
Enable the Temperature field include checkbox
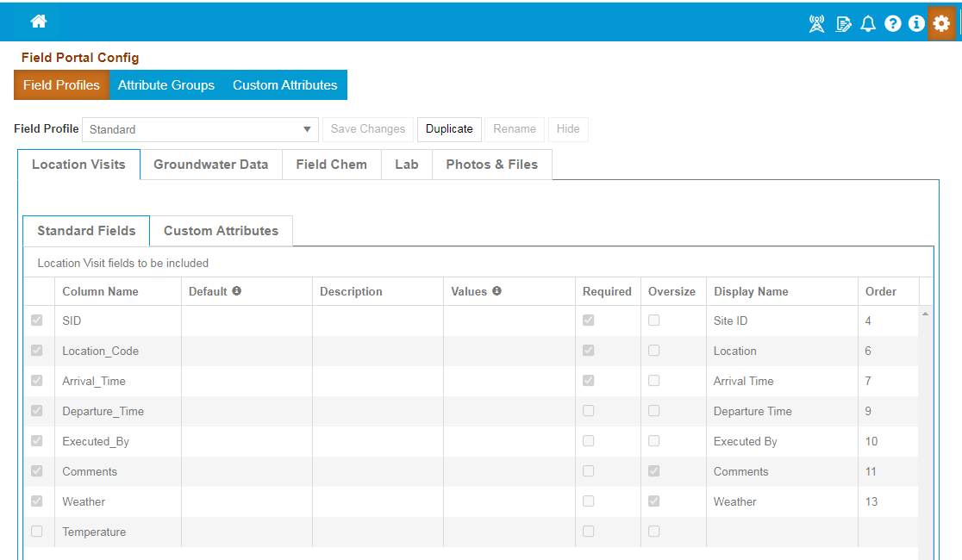37,532
